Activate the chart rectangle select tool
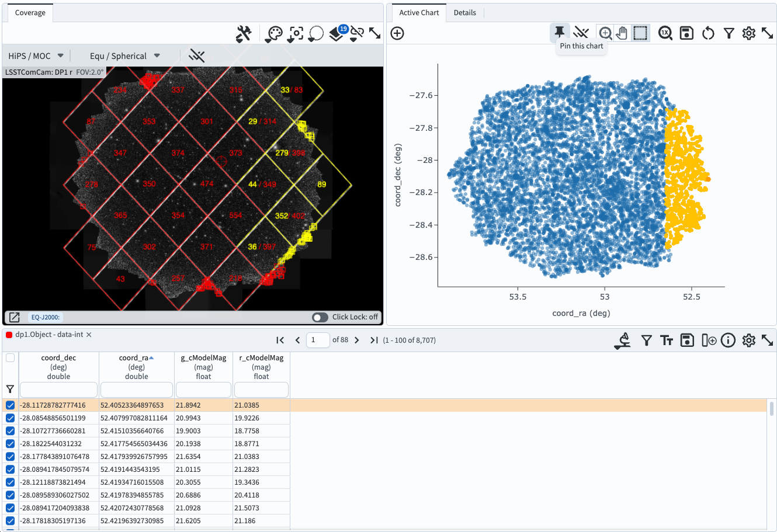This screenshot has height=532, width=777. click(640, 33)
